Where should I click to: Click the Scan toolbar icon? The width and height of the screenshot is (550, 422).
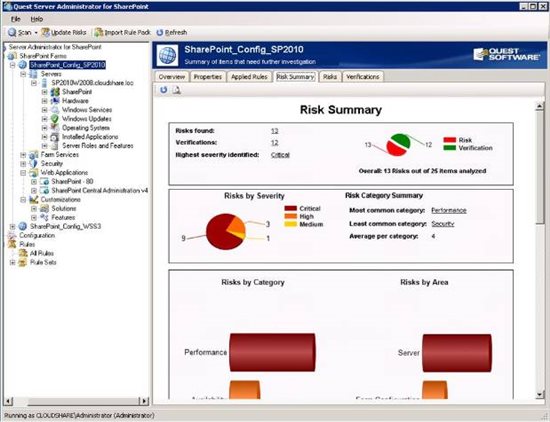pos(12,32)
